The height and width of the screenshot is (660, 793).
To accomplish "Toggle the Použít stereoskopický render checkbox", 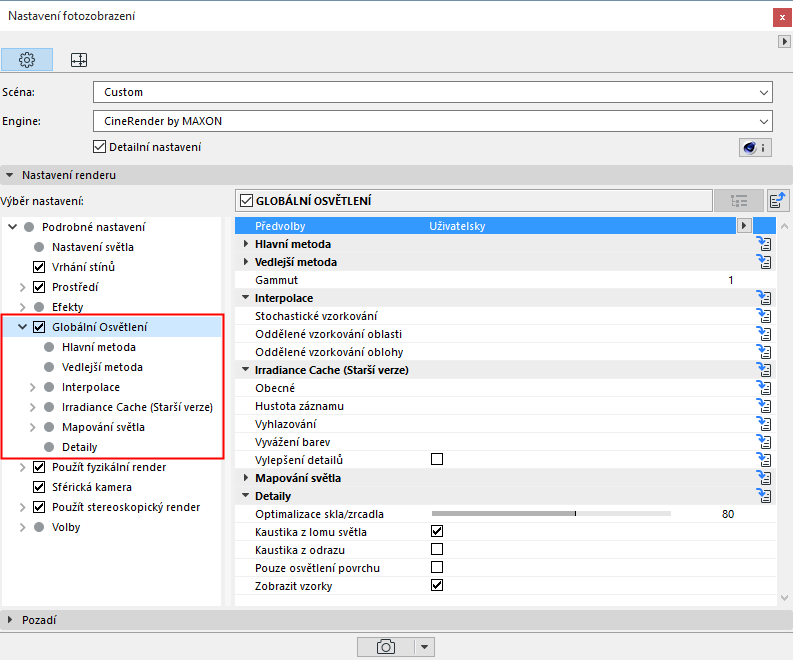I will (x=39, y=507).
